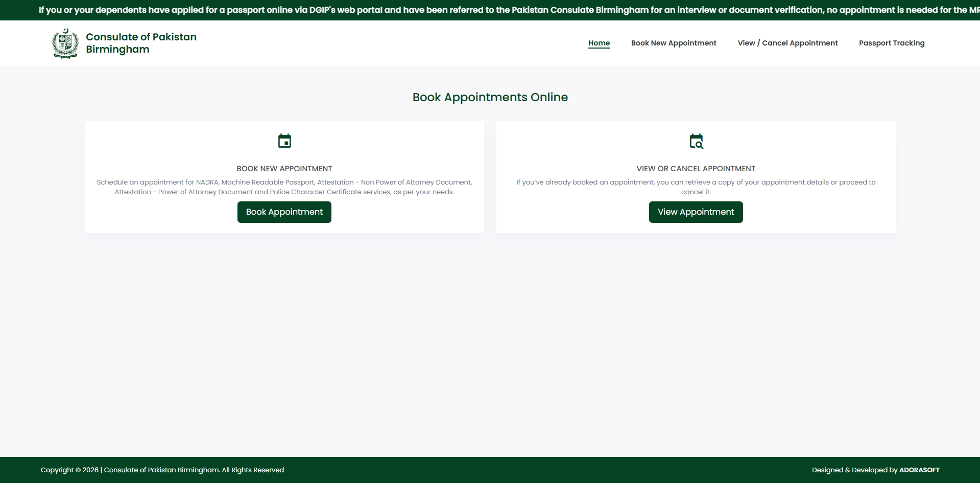
Task: Open the Home navigation link
Action: 599,43
